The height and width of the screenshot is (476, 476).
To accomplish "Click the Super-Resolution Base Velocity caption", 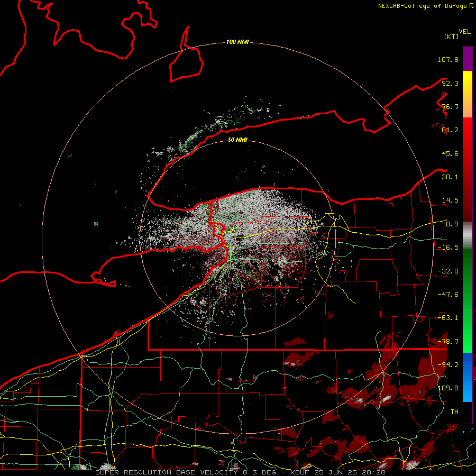I will tap(241, 472).
